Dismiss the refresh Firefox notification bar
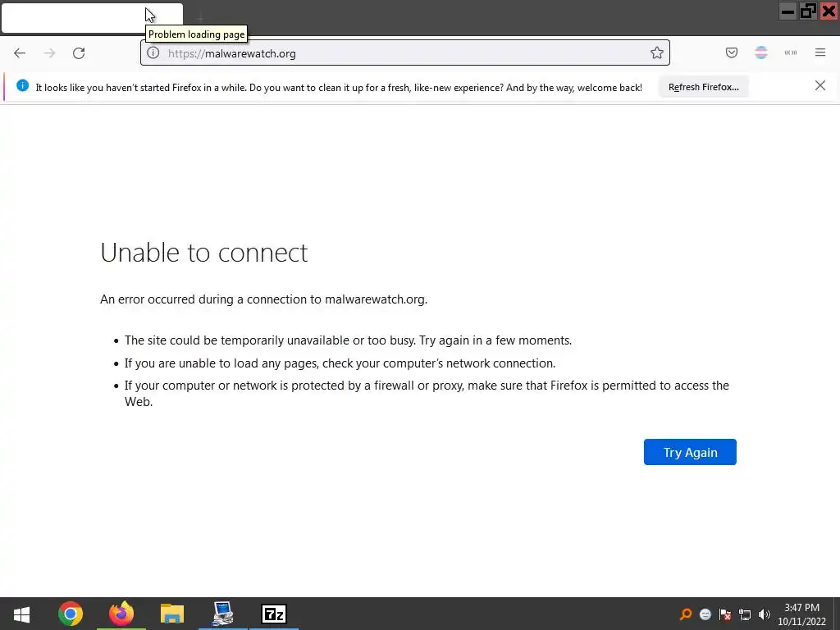 coord(820,85)
